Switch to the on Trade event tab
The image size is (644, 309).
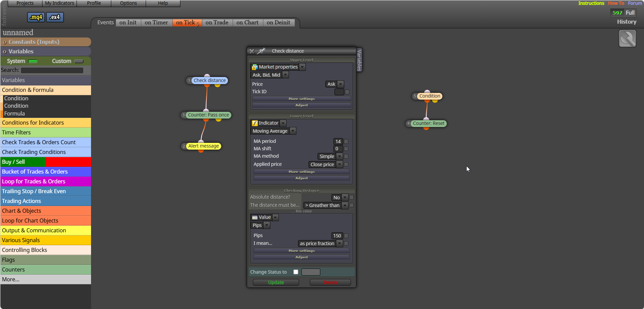coord(217,23)
